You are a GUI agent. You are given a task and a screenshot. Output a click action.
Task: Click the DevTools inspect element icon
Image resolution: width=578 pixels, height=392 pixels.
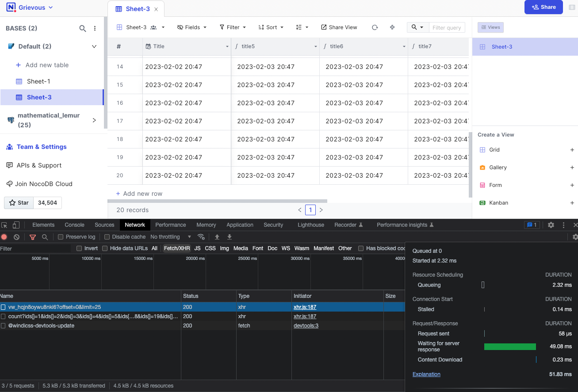pyautogui.click(x=4, y=225)
